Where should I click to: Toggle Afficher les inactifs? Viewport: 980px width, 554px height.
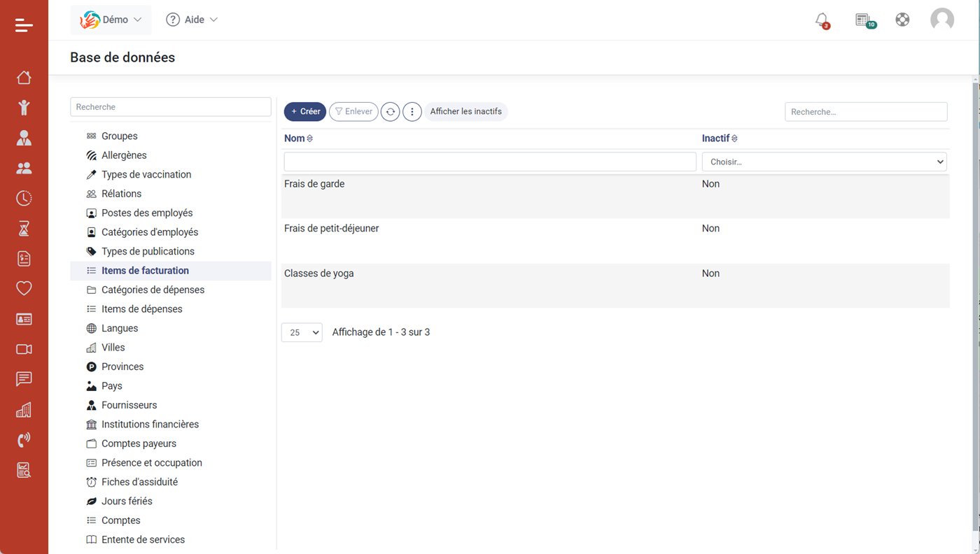(x=465, y=112)
